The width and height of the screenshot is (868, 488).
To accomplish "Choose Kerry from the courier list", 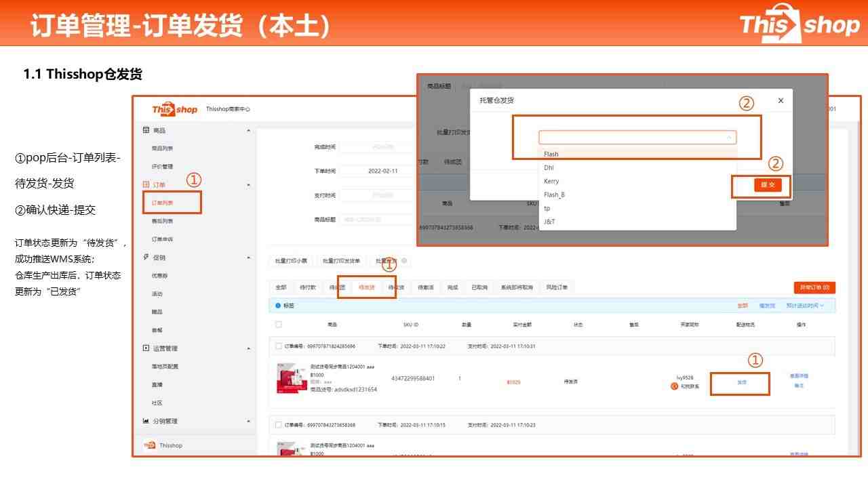I will 637,181.
